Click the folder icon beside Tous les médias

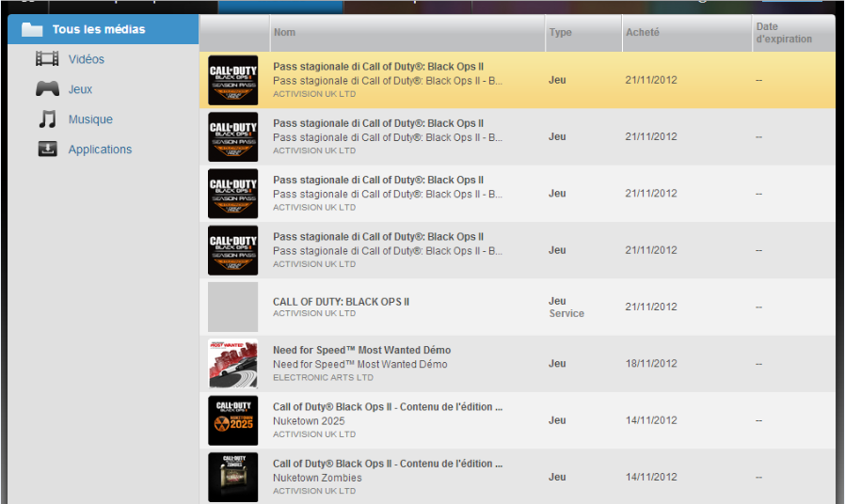coord(32,29)
